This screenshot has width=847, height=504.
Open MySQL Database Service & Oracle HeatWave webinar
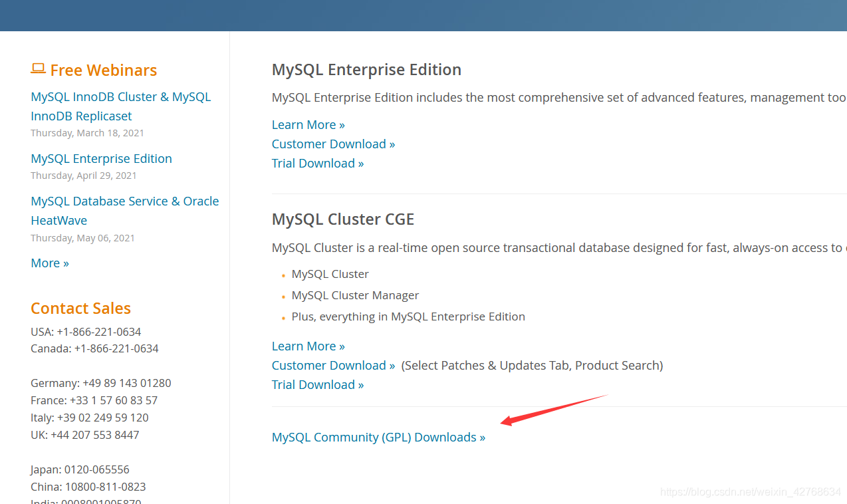tap(125, 211)
